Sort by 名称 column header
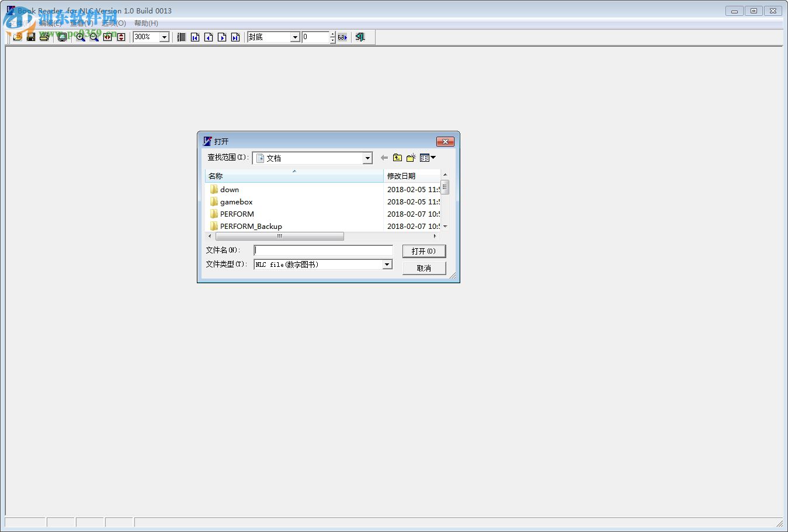 tap(294, 176)
